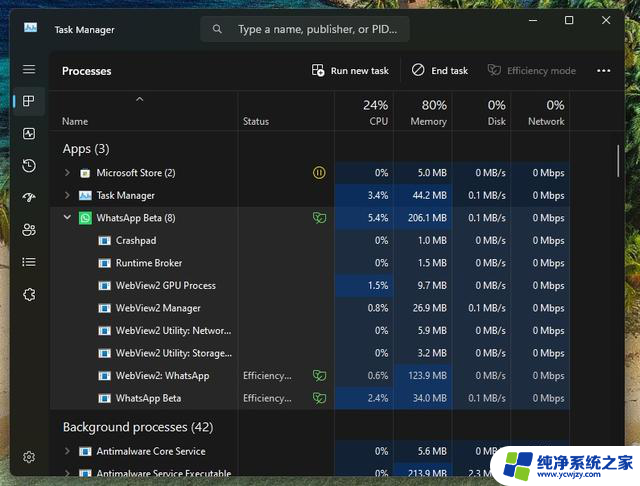Click the efficiency leaf icon on WebView2: WhatsApp
The image size is (640, 486).
pos(319,375)
